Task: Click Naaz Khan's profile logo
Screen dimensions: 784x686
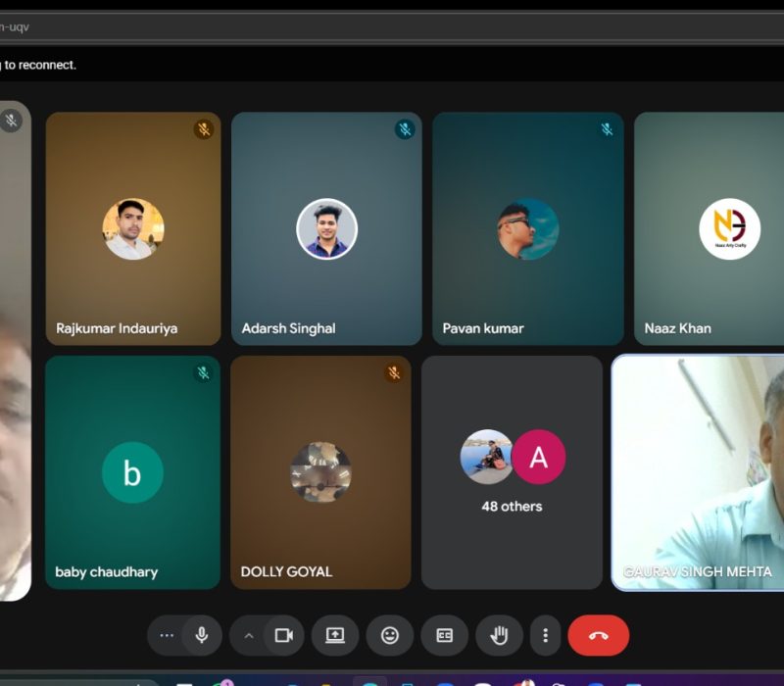Action: click(729, 229)
